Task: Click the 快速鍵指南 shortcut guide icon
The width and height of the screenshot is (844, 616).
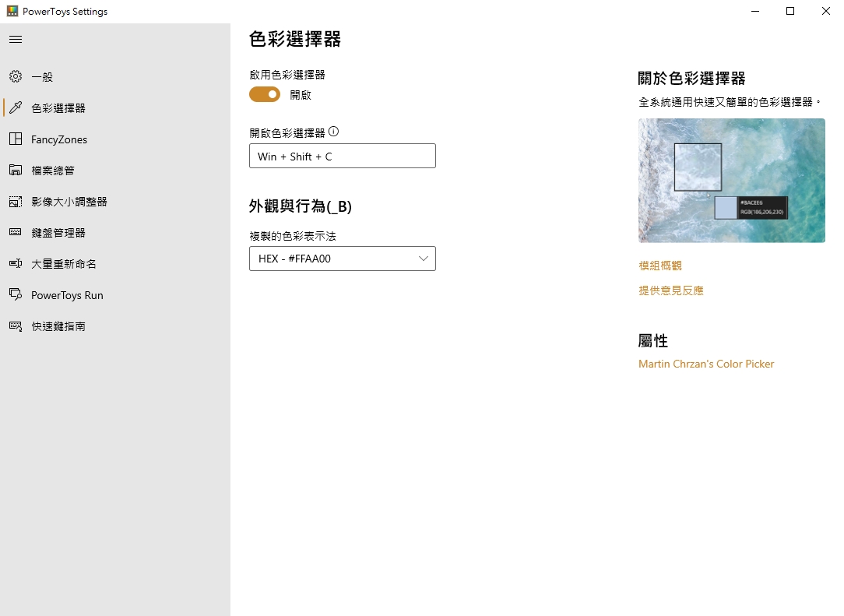Action: (x=16, y=326)
